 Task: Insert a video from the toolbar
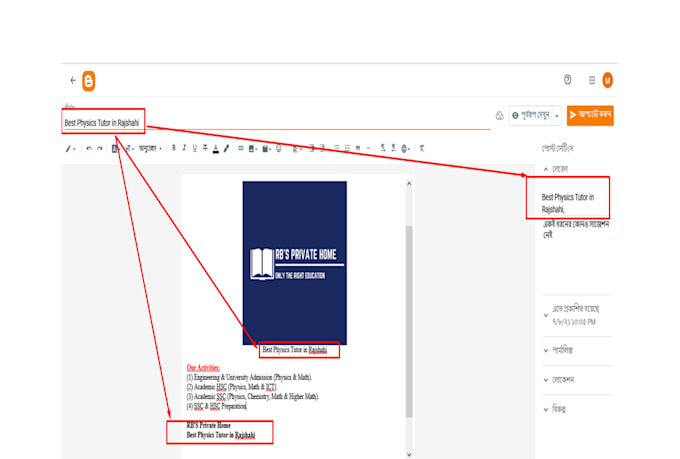(x=266, y=149)
